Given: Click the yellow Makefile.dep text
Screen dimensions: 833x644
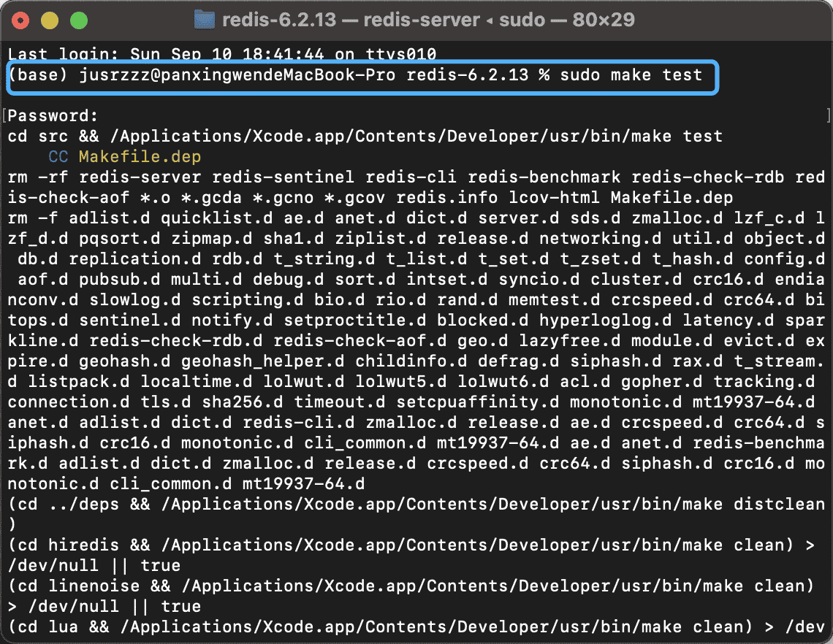Looking at the screenshot, I should click(x=140, y=156).
